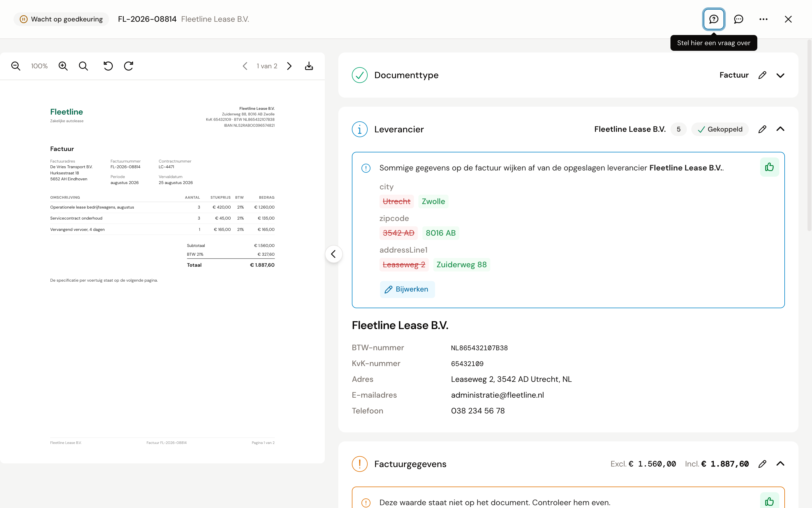
Task: Edit the Documenttype field
Action: point(762,75)
